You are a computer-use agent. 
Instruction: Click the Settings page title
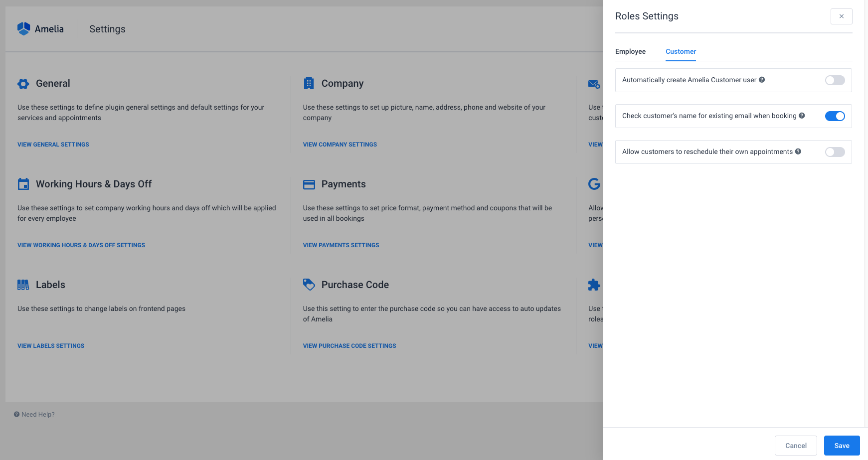[x=107, y=29]
